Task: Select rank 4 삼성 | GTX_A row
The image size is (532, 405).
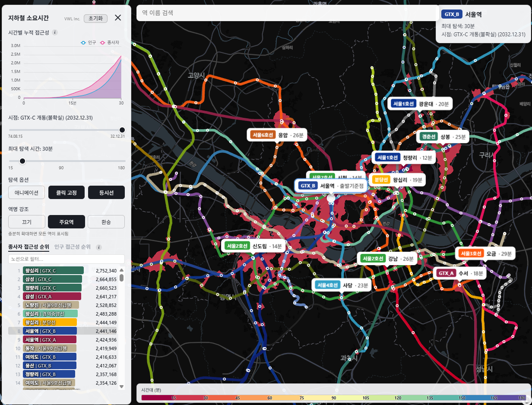Action: [63, 297]
